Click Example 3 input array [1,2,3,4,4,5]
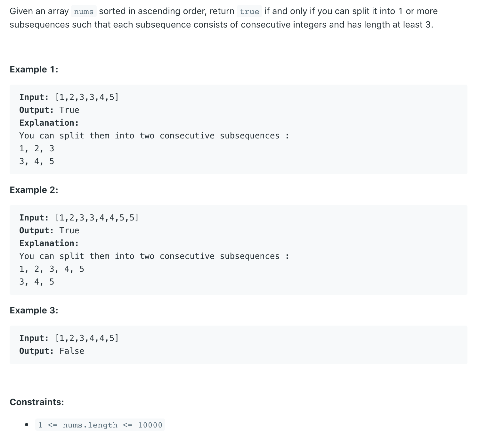The height and width of the screenshot is (448, 479). (x=87, y=338)
